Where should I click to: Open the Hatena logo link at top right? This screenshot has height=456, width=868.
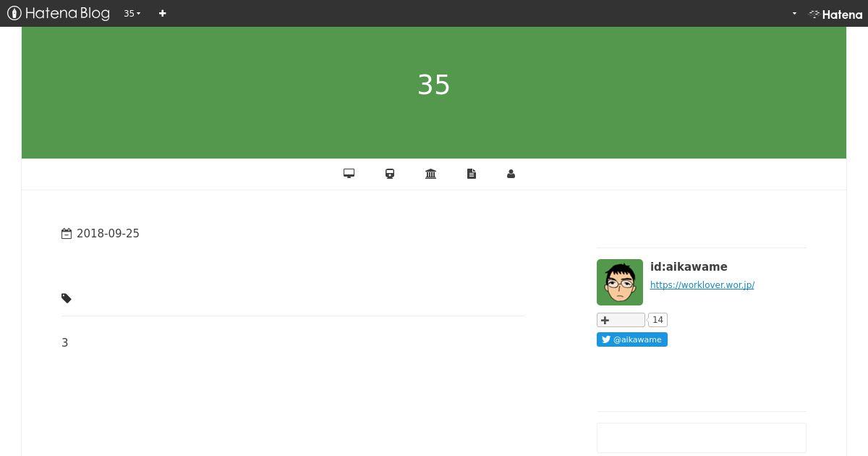[x=835, y=14]
